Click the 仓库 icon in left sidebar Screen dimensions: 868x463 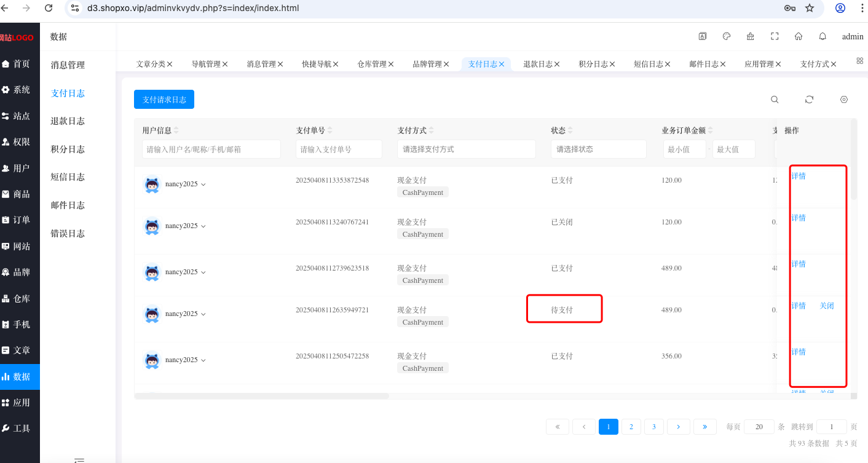click(x=6, y=299)
